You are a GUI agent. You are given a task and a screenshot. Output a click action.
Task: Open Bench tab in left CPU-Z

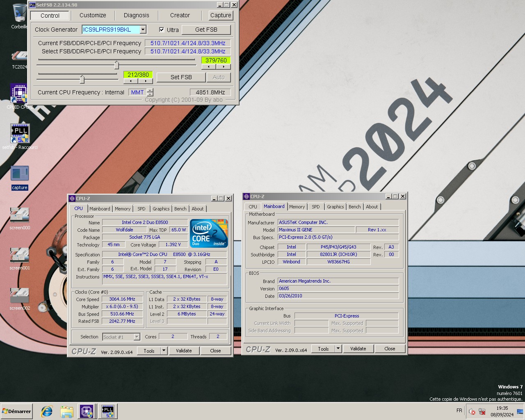click(180, 209)
